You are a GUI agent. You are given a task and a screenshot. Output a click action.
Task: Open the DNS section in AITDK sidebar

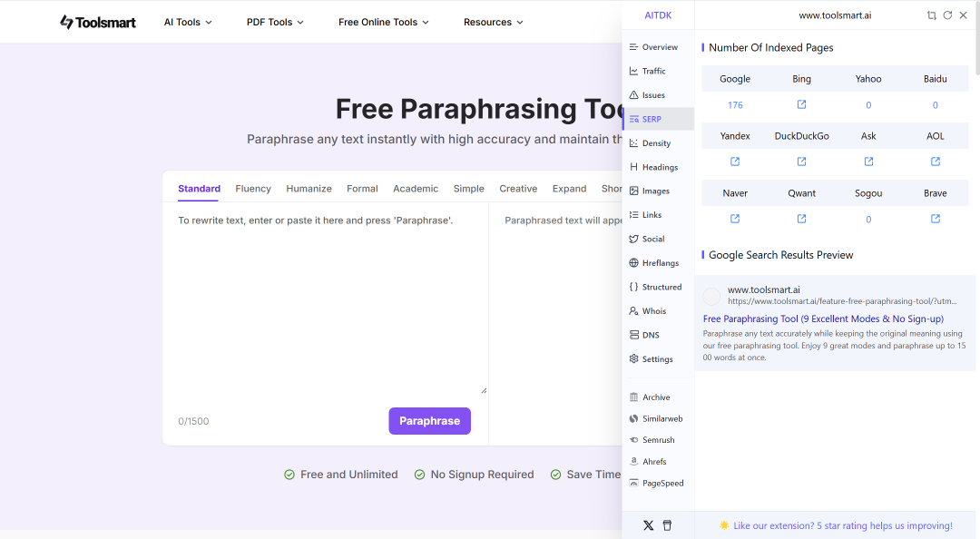pos(658,335)
